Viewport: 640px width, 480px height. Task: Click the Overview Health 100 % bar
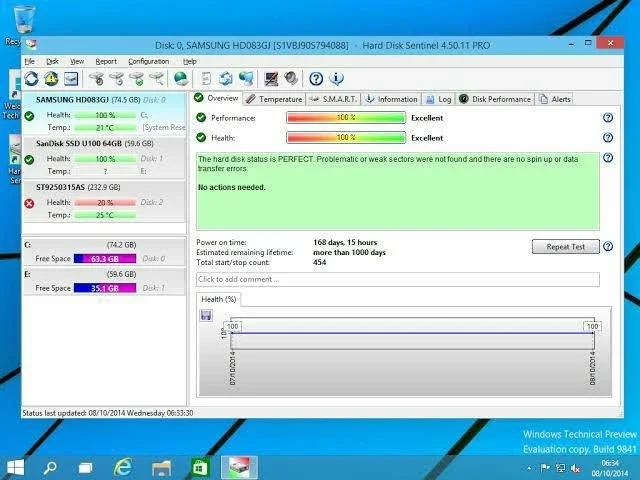(346, 138)
